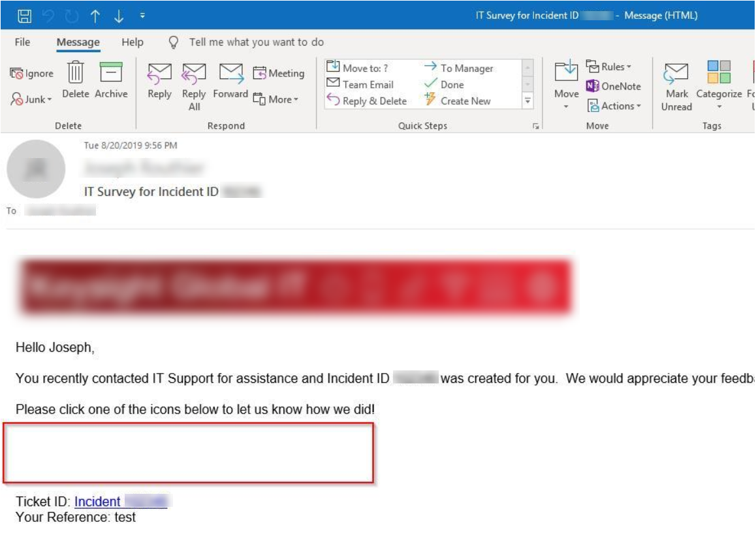Viewport: 756px width, 533px height.
Task: Select the Reply & Delete quick step
Action: 367,101
